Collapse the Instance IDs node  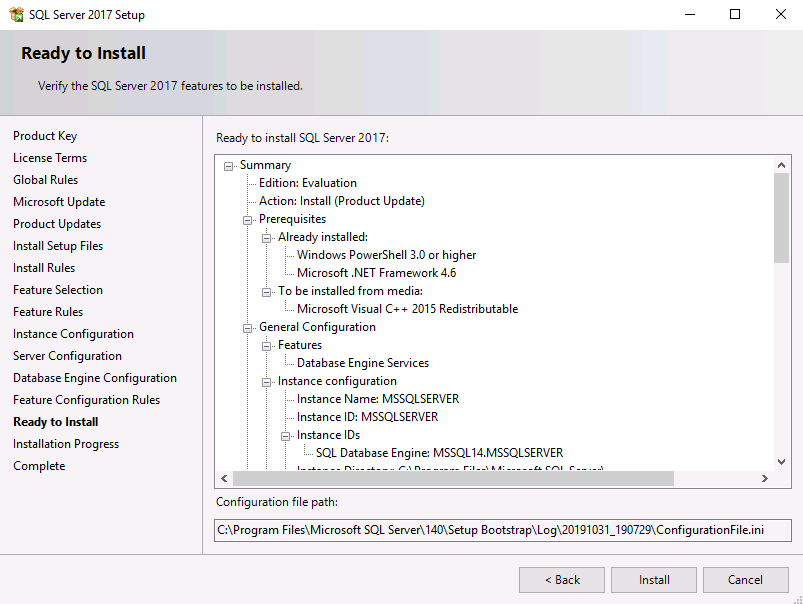point(285,436)
